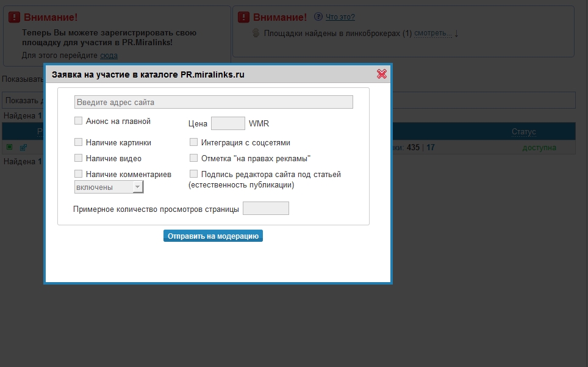Click the question mark help icon
The image size is (588, 367).
[x=318, y=16]
